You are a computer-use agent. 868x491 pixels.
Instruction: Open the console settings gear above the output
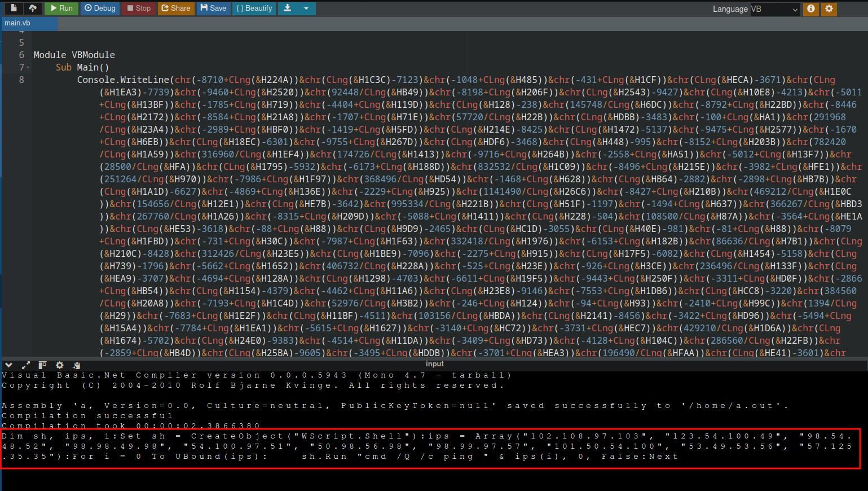point(59,365)
